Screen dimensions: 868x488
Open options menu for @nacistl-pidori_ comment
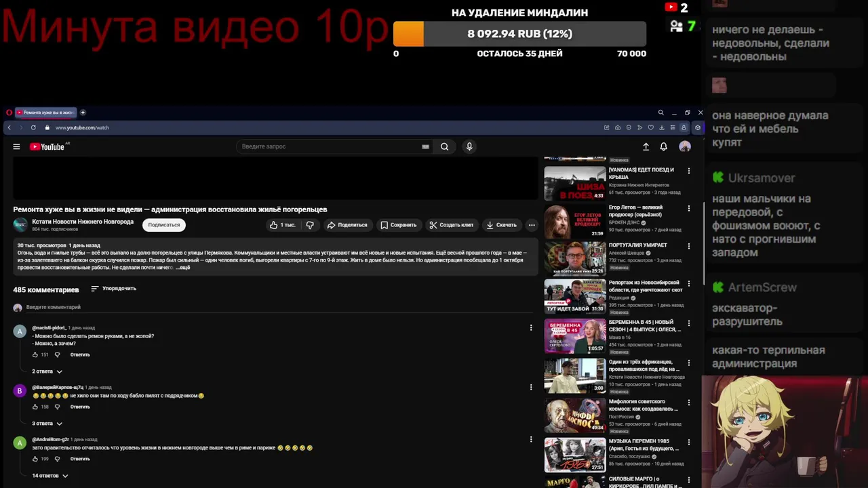531,328
